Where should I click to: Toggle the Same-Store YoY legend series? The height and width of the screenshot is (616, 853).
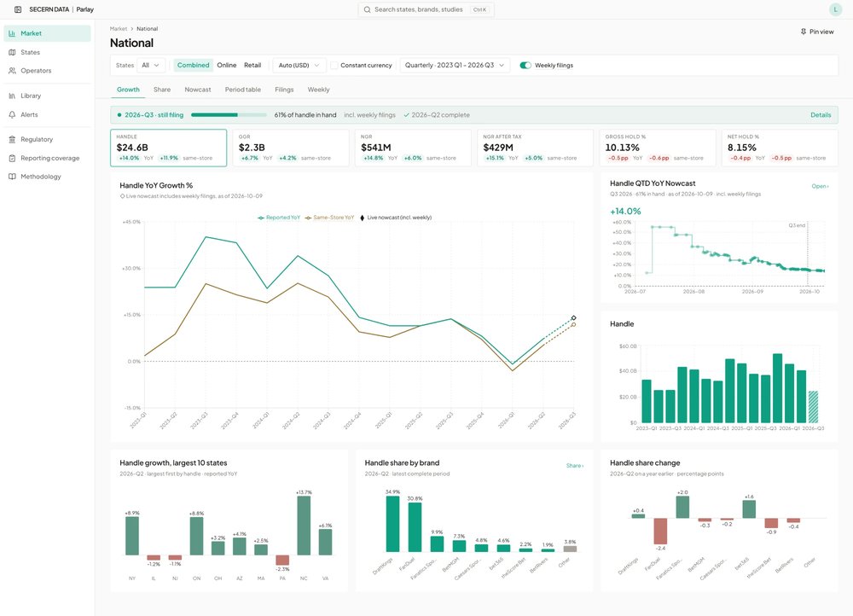point(329,218)
